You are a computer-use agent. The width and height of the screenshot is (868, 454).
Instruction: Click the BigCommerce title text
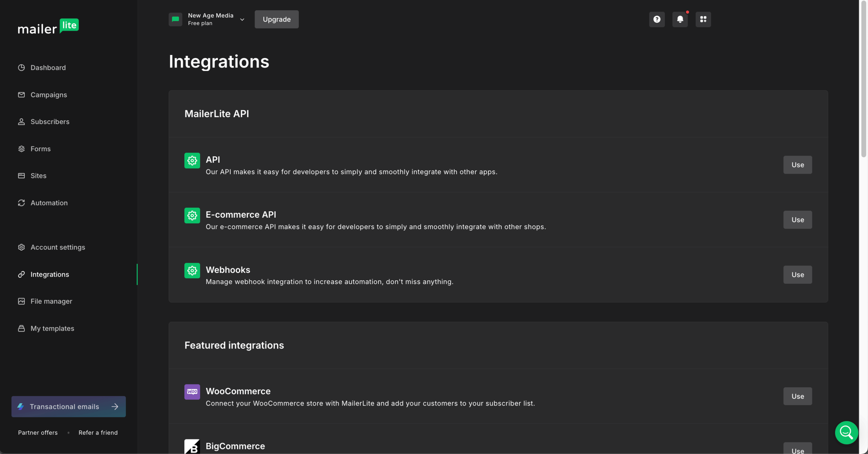point(235,446)
